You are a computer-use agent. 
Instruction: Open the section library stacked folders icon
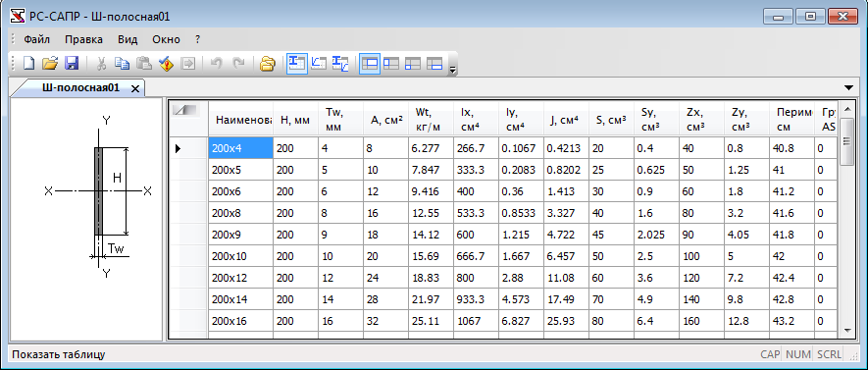point(268,64)
